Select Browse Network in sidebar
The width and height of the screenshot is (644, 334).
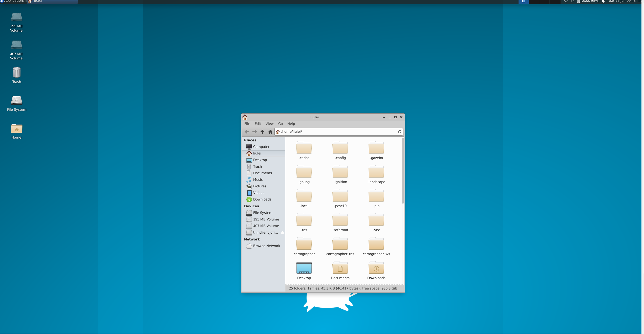tap(266, 246)
